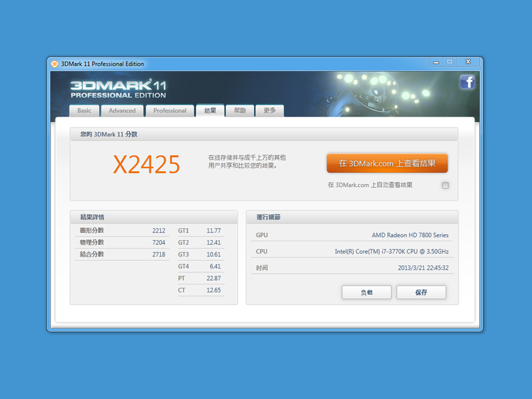532x399 pixels.
Task: Click the PT result 22.87
Action: pos(213,278)
